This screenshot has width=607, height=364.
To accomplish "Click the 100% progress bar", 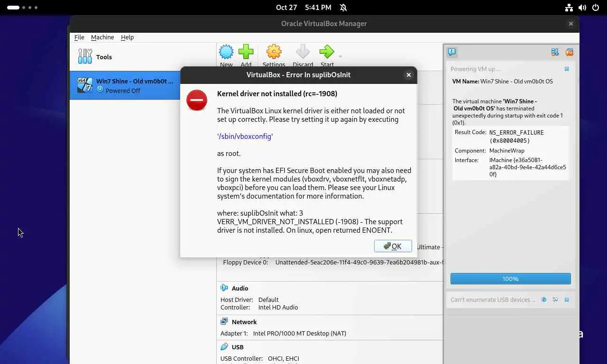I will coord(510,279).
